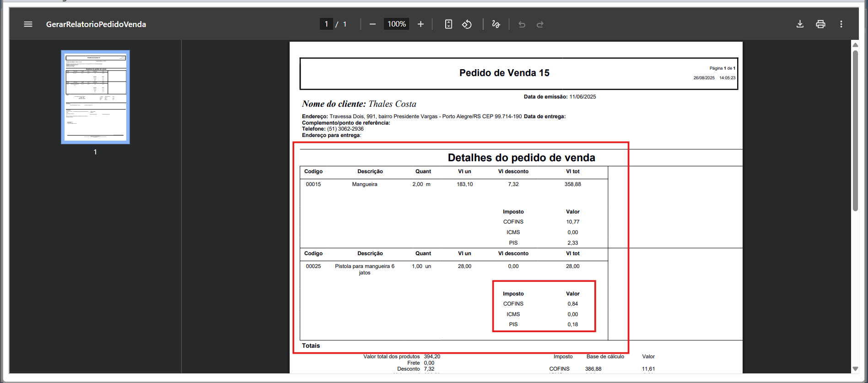868x383 pixels.
Task: Click the quantity '2,00 m'
Action: pos(421,184)
